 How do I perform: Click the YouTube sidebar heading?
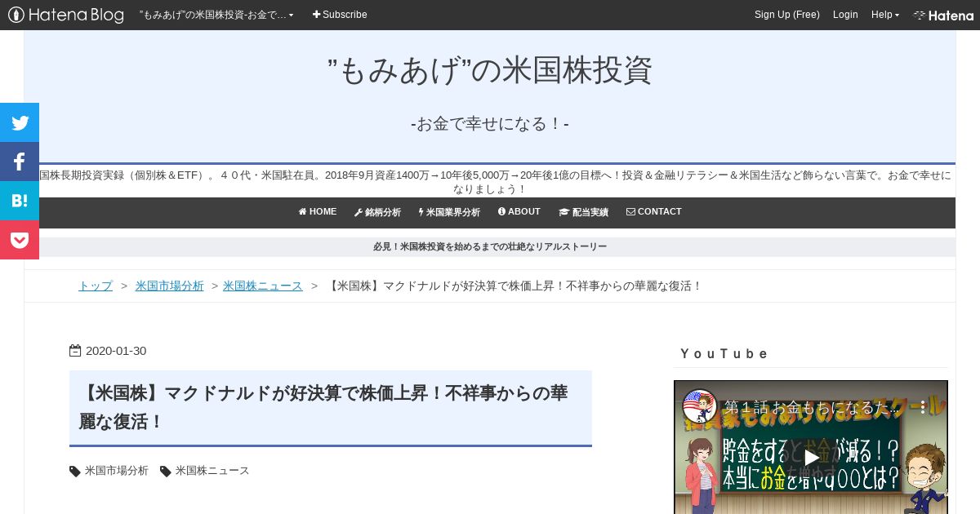tap(724, 353)
